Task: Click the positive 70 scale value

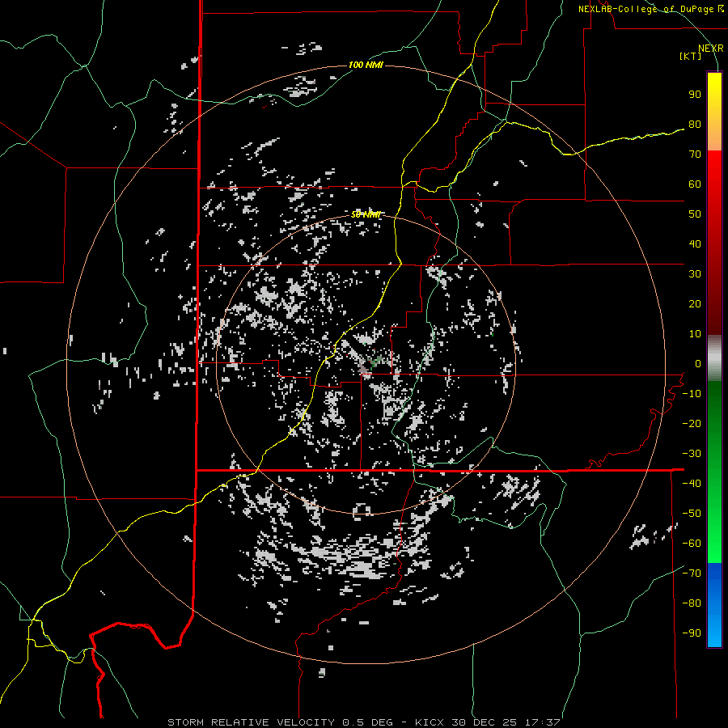Action: pos(695,154)
